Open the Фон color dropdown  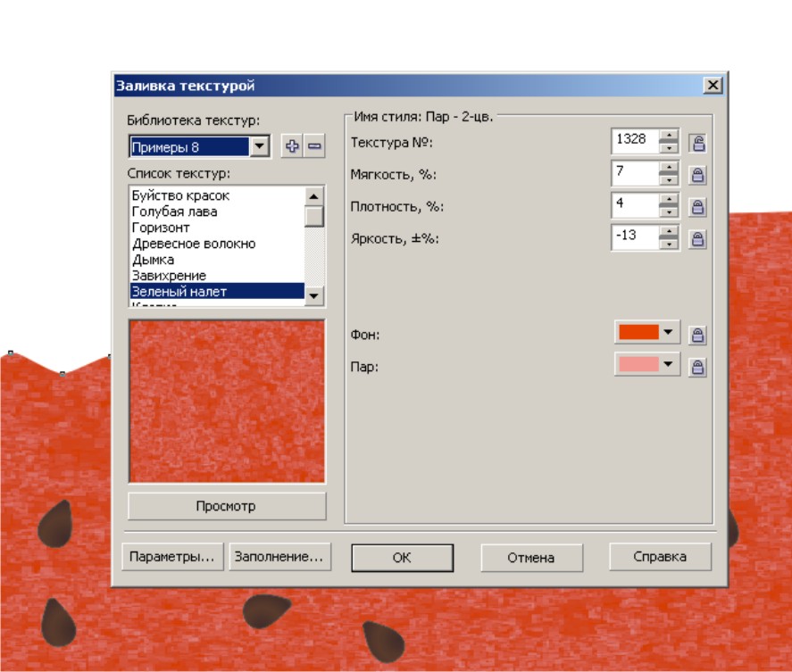coord(668,333)
